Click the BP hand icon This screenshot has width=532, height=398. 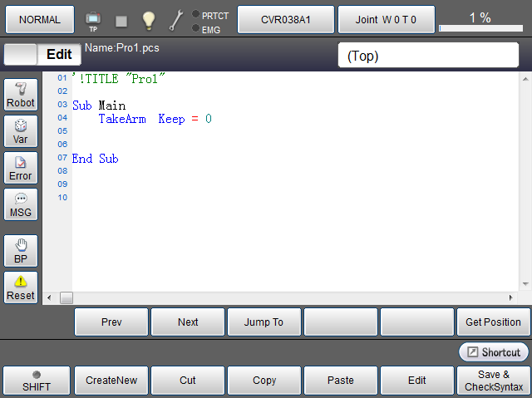(x=21, y=251)
